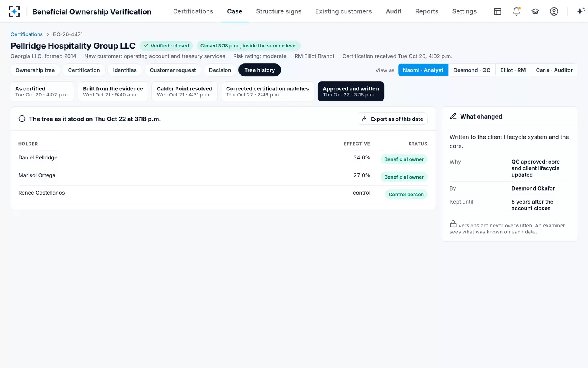This screenshot has width=588, height=368.
Task: Switch to Decision section
Action: (220, 70)
